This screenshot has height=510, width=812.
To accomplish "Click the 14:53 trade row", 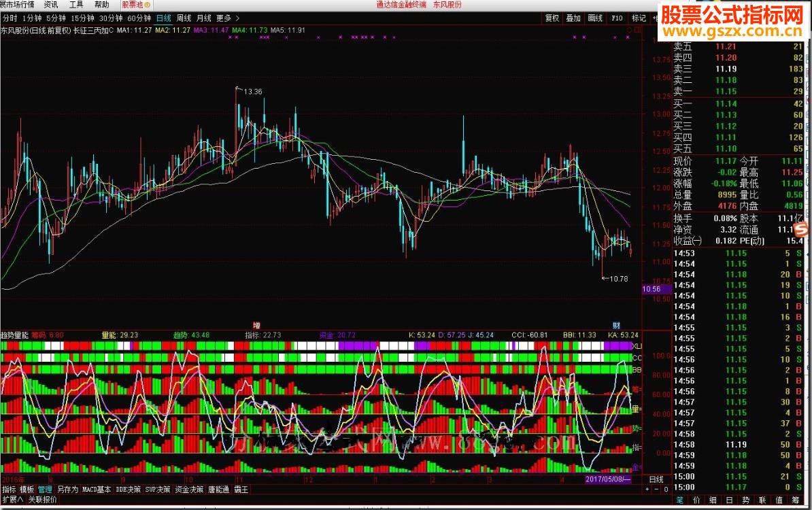I will pyautogui.click(x=739, y=253).
